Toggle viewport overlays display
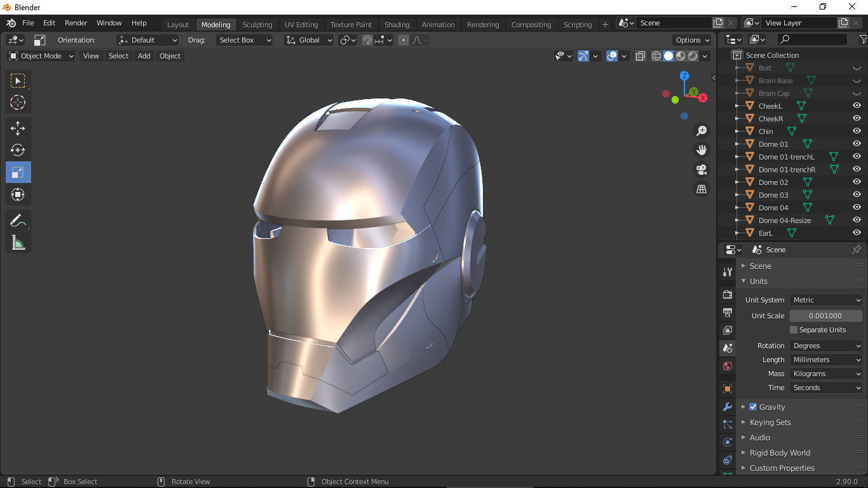The height and width of the screenshot is (488, 868). pyautogui.click(x=612, y=56)
